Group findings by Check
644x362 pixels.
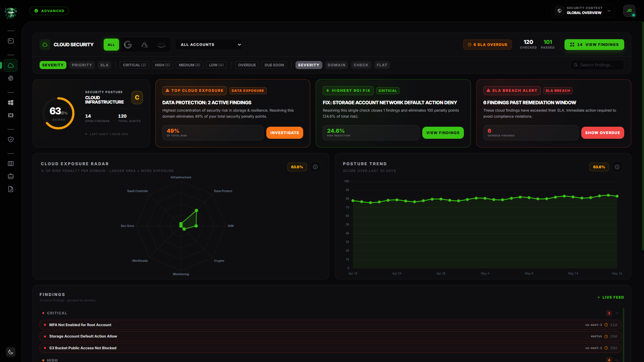click(361, 65)
